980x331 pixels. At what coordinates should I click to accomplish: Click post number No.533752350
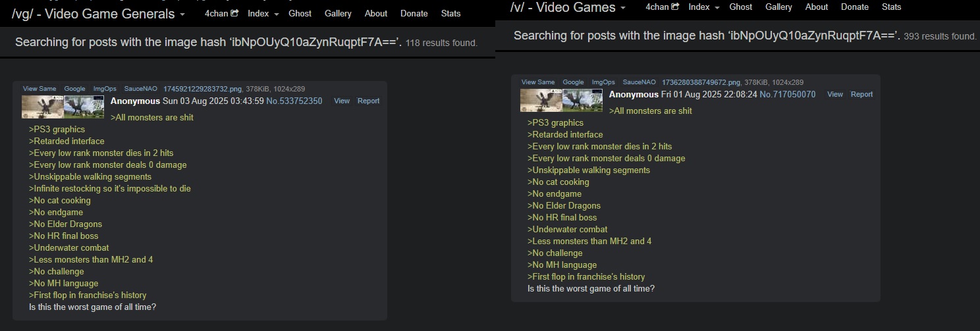pos(294,101)
